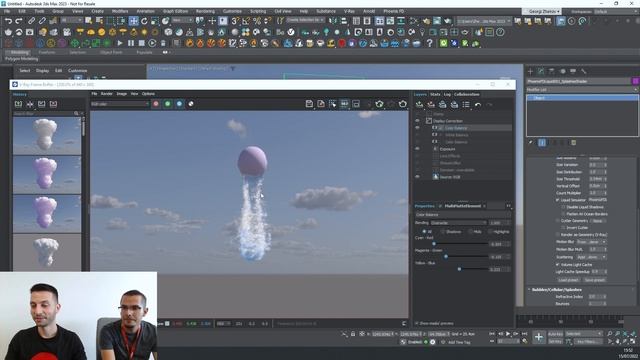This screenshot has width=640, height=360.
Task: Toggle visibility eye of selected Color Balance layer
Action: (417, 128)
